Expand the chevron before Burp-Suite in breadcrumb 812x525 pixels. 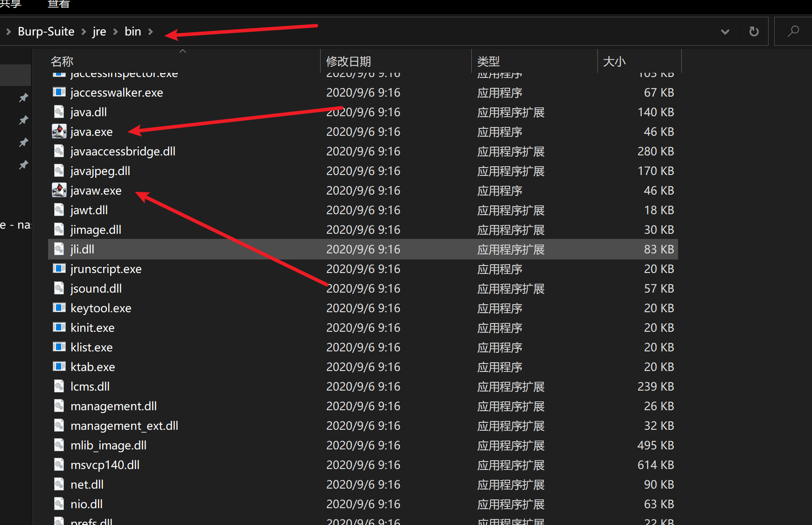[x=8, y=32]
